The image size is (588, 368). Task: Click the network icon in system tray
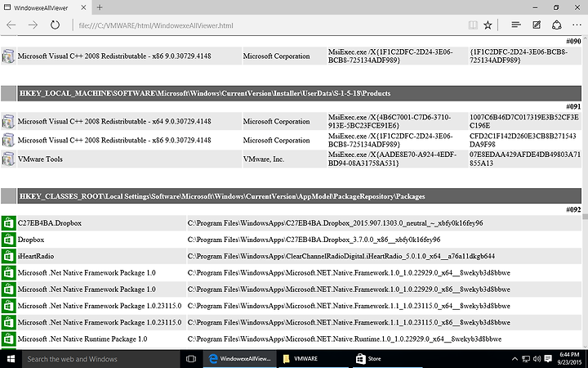point(526,359)
